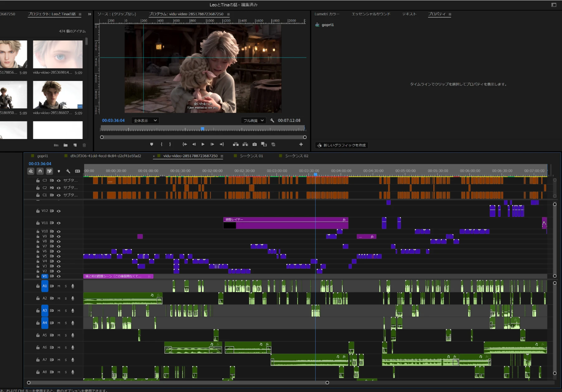Viewport: 562px width, 392px height.
Task: Export frame with camera icon
Action: (x=255, y=144)
